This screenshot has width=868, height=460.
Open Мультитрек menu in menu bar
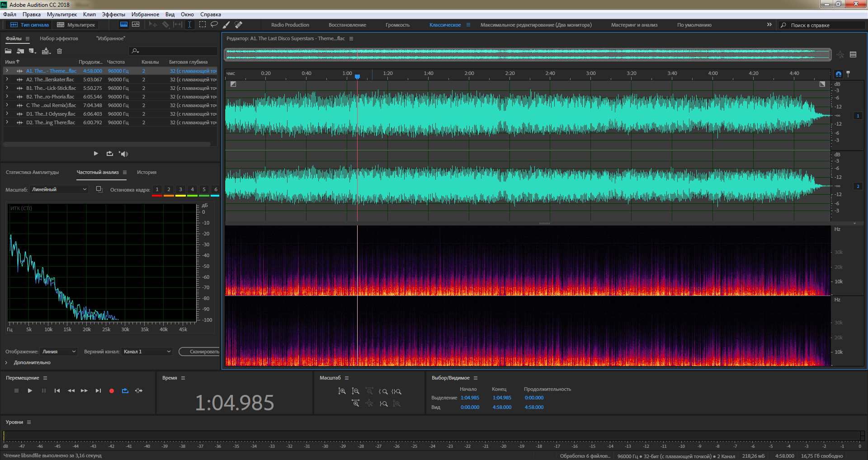pyautogui.click(x=62, y=14)
